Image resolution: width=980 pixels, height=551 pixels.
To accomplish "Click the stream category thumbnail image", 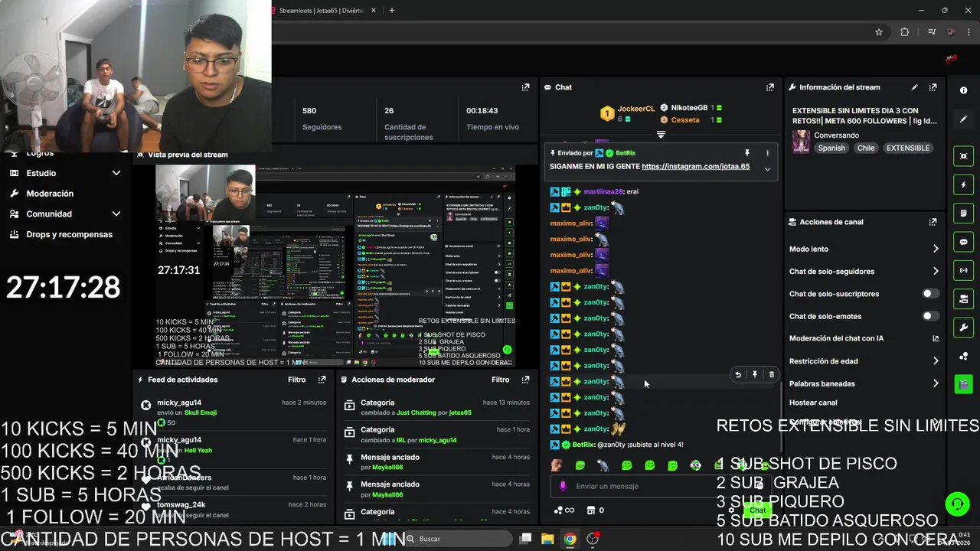I will 801,142.
